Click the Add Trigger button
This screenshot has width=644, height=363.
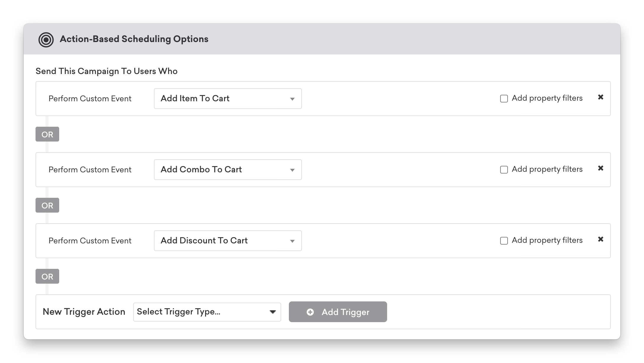338,312
